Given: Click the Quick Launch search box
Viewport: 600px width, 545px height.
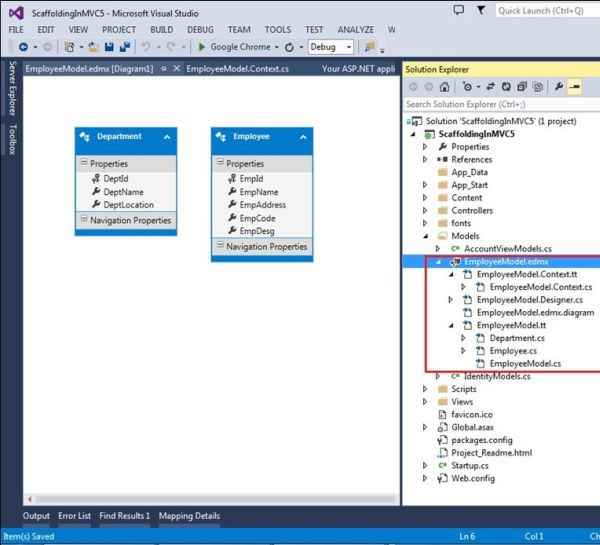Looking at the screenshot, I should (x=547, y=11).
